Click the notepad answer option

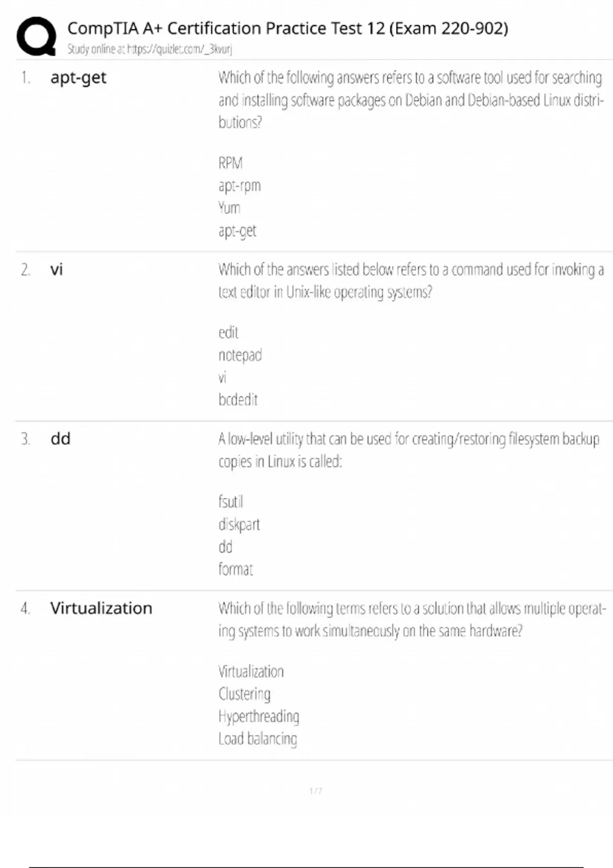tap(240, 355)
